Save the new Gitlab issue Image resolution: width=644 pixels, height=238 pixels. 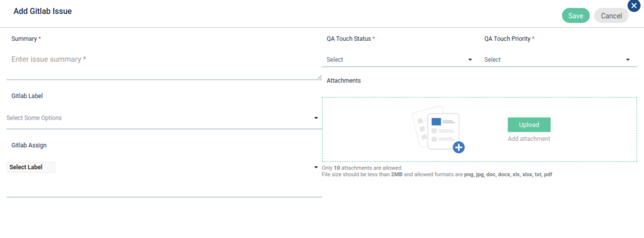[x=575, y=16]
